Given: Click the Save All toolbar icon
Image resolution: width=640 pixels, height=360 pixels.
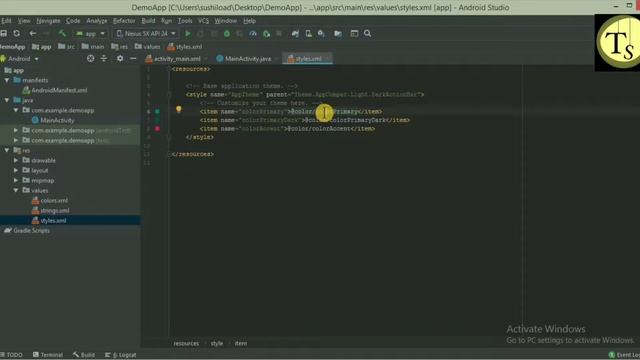Looking at the screenshot, I should [x=4, y=33].
